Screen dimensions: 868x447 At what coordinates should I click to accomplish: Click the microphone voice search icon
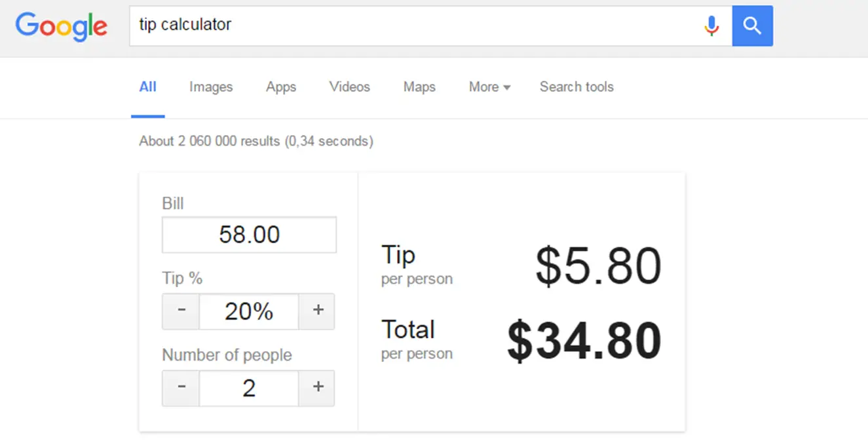pyautogui.click(x=711, y=26)
